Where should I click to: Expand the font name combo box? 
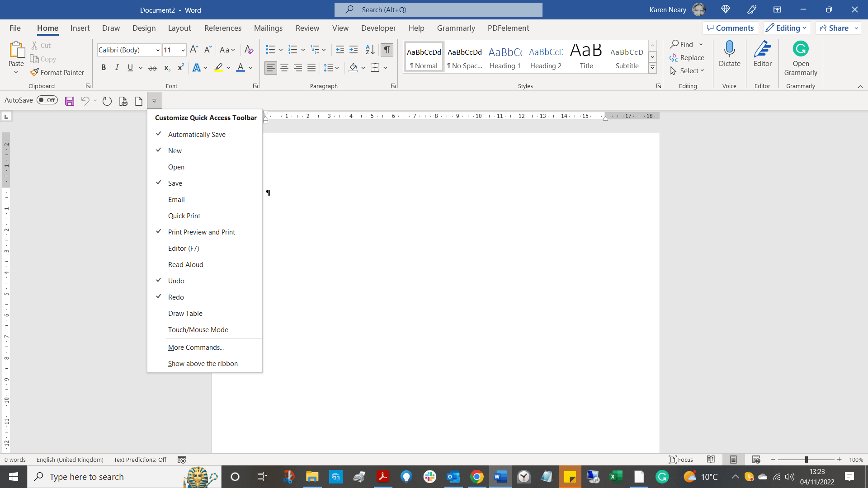click(158, 50)
